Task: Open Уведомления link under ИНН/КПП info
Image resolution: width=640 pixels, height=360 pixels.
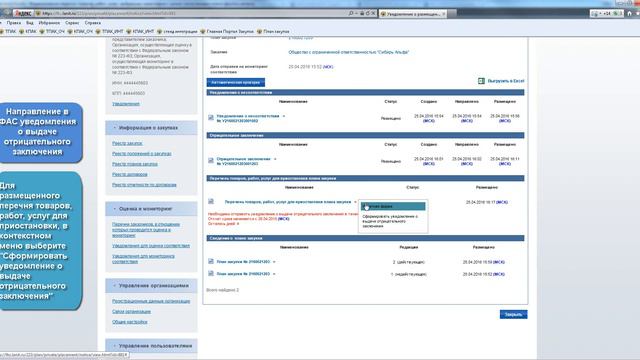Action: point(126,104)
